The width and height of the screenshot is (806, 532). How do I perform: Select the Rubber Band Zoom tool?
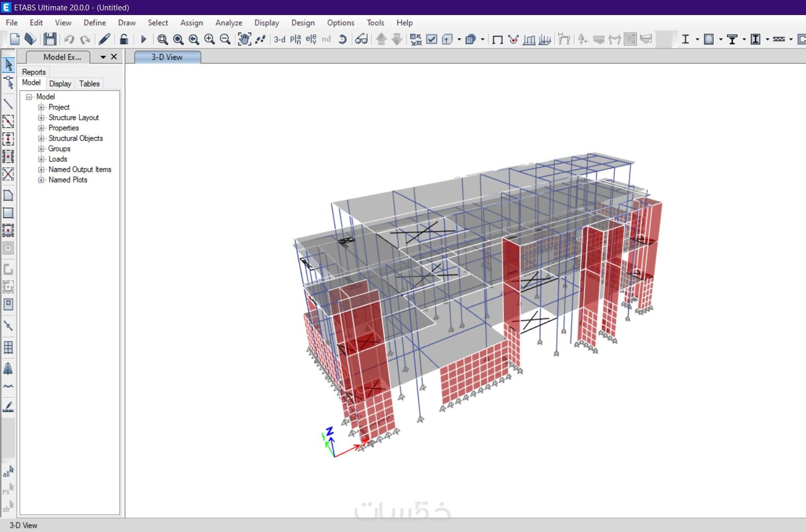click(x=163, y=39)
